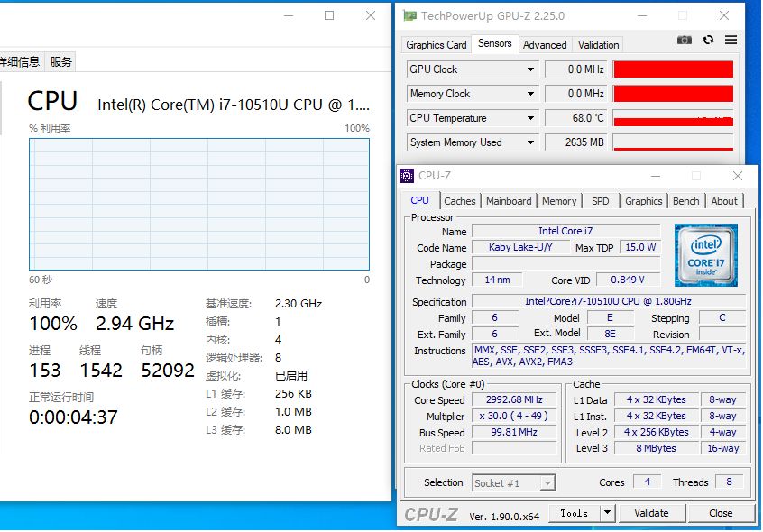Open the About tab in CPU-Z
This screenshot has height=532, width=763.
(724, 201)
